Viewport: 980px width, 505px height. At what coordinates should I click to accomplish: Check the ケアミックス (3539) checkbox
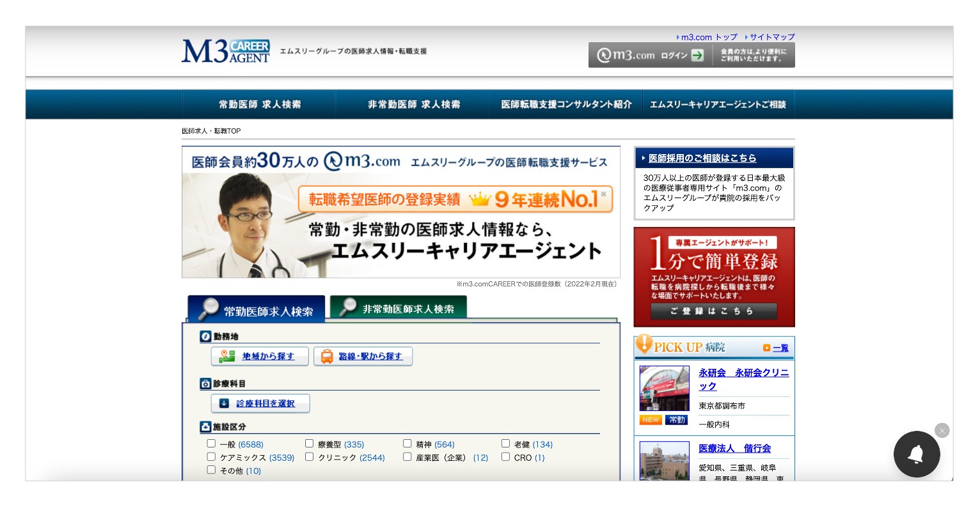(211, 456)
